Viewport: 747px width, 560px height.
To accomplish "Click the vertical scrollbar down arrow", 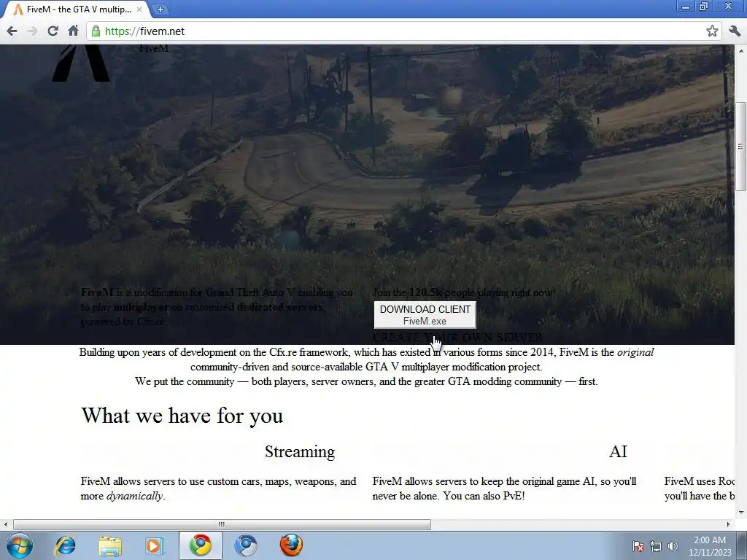I will [x=741, y=513].
